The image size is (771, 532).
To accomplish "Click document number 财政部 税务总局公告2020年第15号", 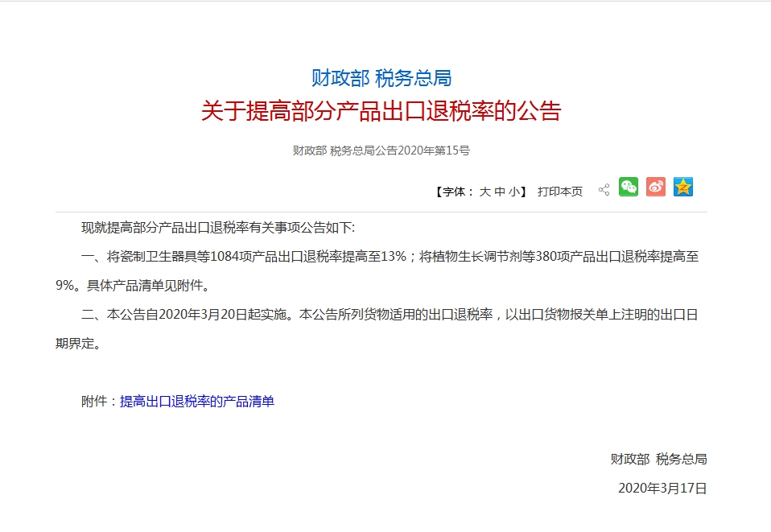I will 381,151.
